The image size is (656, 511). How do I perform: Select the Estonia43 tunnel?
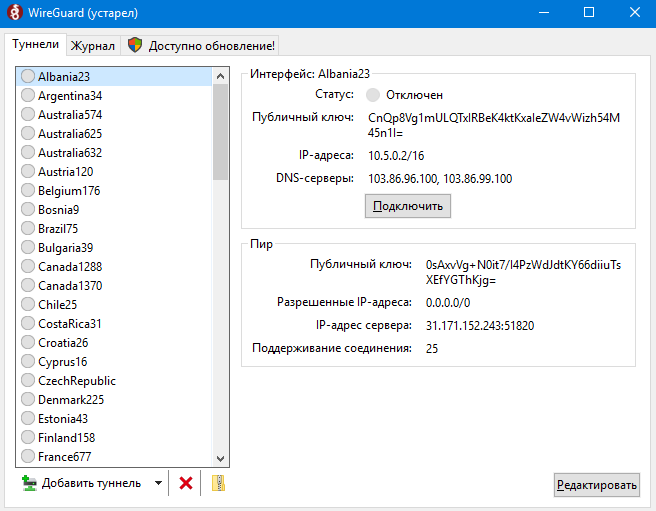114,419
